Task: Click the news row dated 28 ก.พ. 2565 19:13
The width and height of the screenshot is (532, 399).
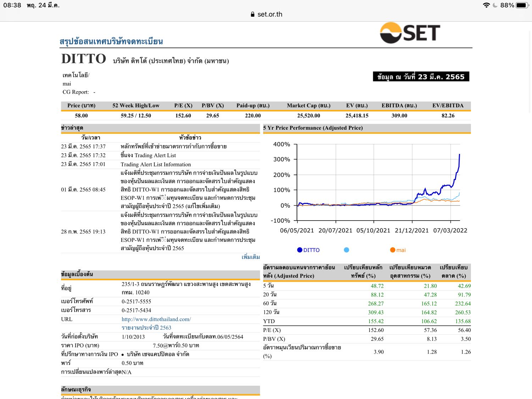Action: 160,232
